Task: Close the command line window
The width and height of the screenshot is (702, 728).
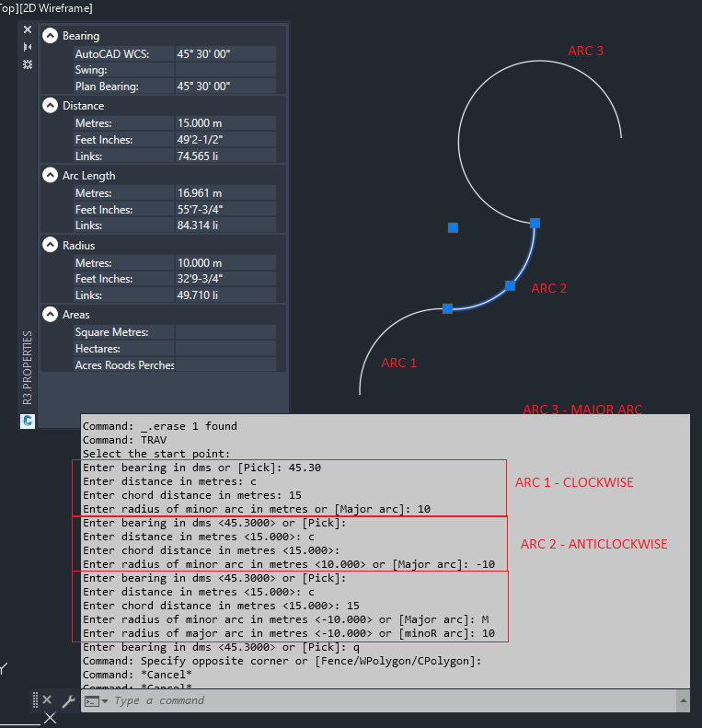Action: [x=47, y=699]
